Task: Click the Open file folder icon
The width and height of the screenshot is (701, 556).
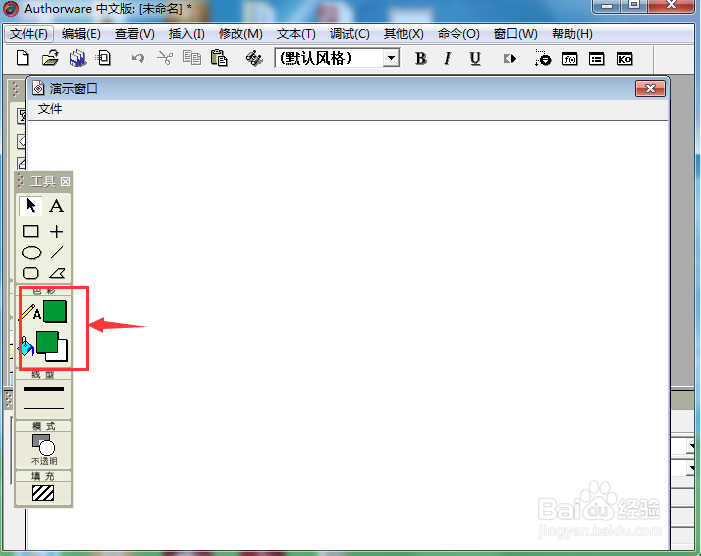Action: pyautogui.click(x=50, y=58)
